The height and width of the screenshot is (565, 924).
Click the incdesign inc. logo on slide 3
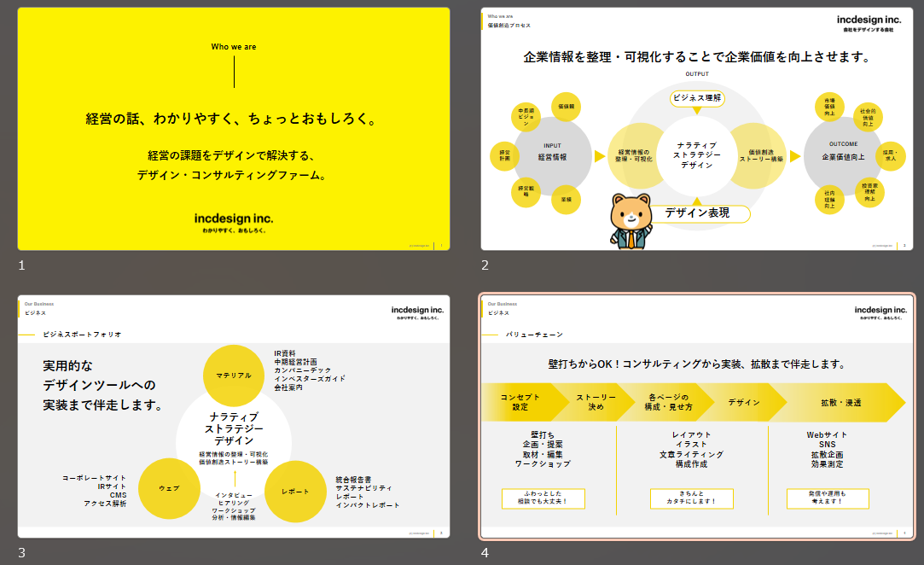pos(417,312)
